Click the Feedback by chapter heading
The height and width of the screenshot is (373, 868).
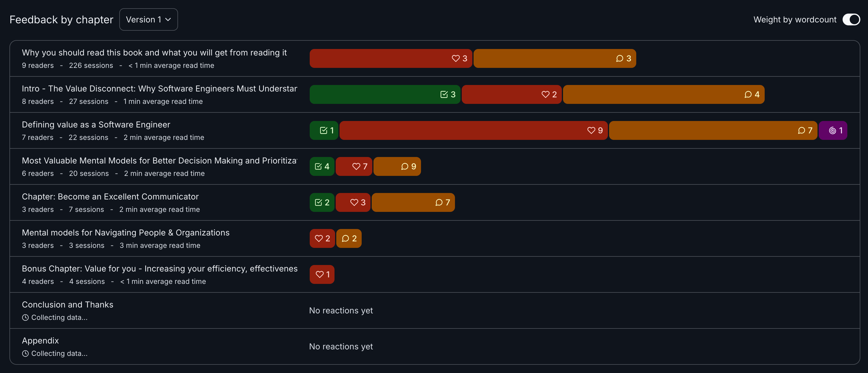click(61, 19)
